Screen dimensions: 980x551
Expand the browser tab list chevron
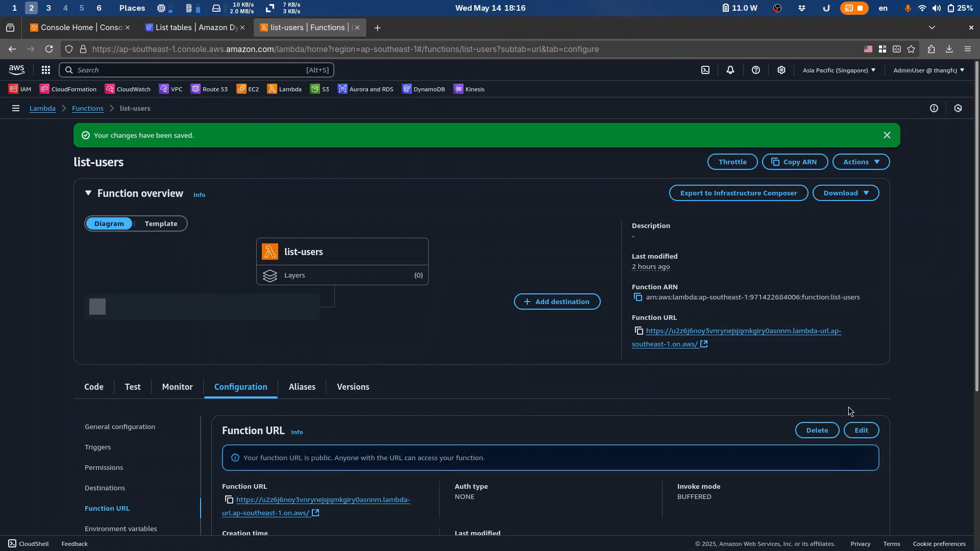[x=932, y=28]
